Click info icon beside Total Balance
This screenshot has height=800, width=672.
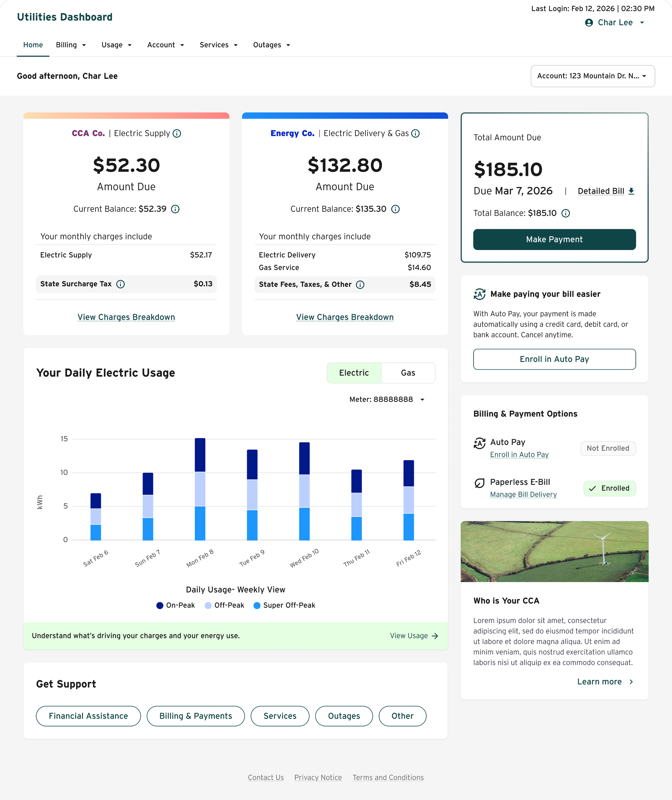[566, 214]
